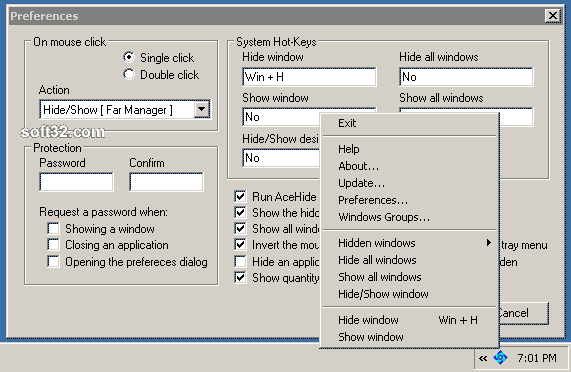
Task: Click the Confirm password field
Action: click(x=166, y=182)
